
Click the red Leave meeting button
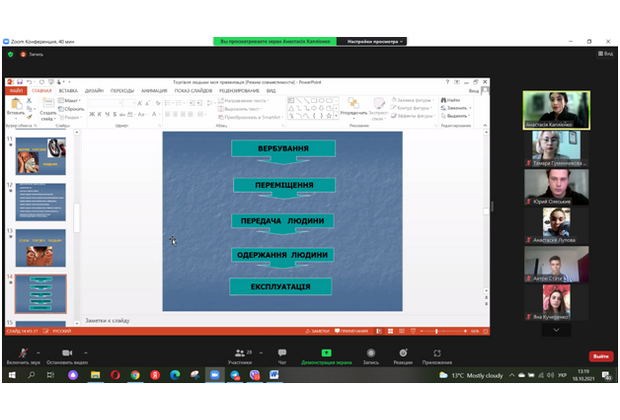pos(600,356)
